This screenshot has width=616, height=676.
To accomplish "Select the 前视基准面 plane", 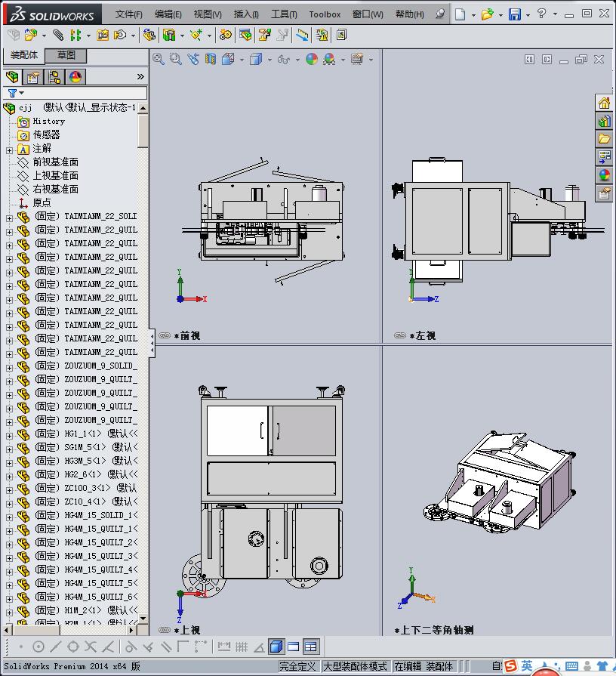I will [56, 162].
